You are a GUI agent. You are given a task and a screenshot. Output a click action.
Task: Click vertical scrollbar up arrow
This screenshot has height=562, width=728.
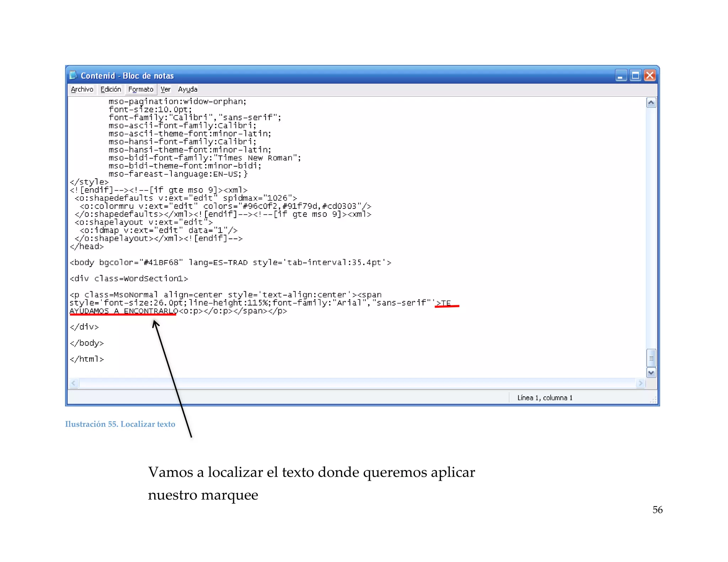point(651,103)
